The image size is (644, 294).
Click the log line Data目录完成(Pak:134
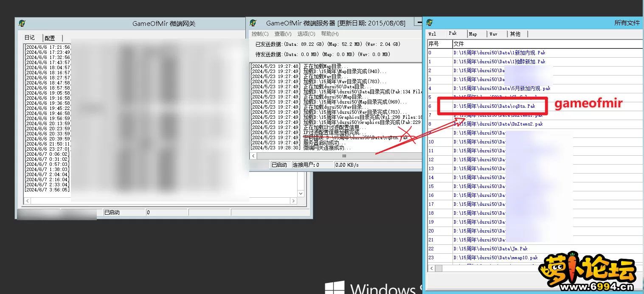coord(336,92)
